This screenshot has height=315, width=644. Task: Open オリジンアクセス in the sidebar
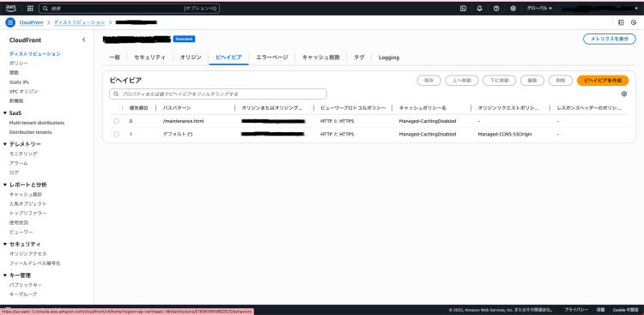pyautogui.click(x=28, y=254)
